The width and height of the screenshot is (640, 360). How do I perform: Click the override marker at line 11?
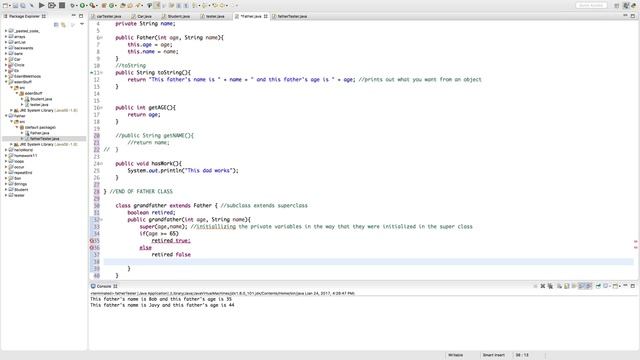tap(92, 73)
